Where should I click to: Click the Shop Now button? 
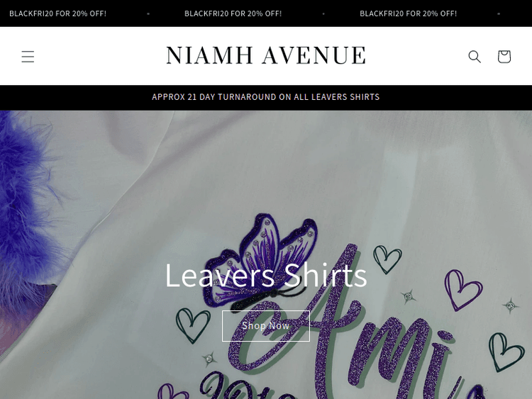coord(266,326)
